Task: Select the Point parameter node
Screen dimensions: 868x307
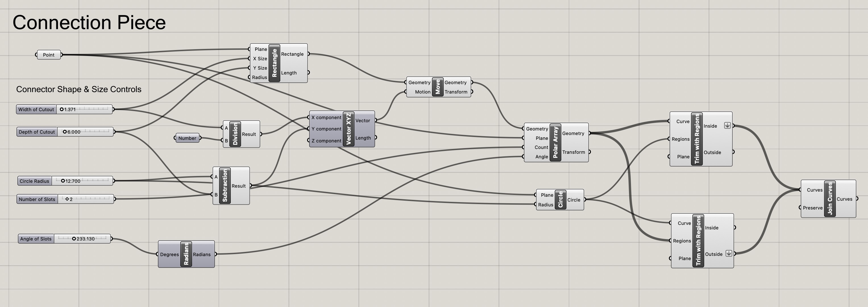Action: coord(49,55)
